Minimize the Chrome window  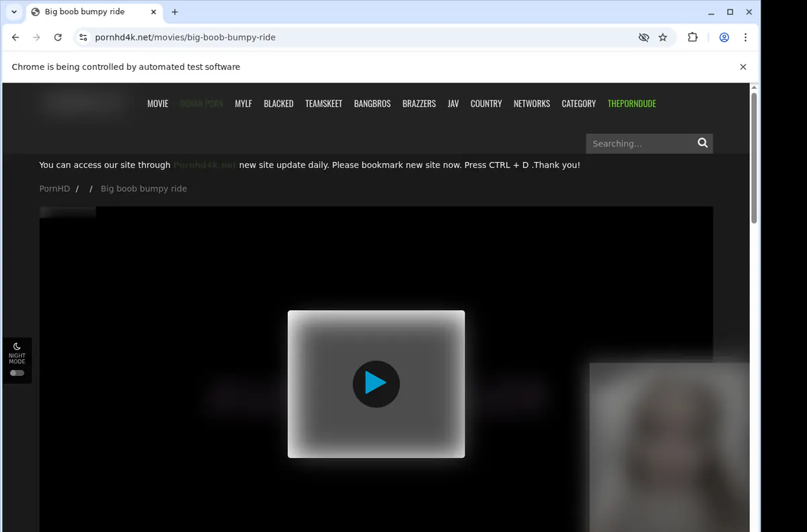(712, 12)
